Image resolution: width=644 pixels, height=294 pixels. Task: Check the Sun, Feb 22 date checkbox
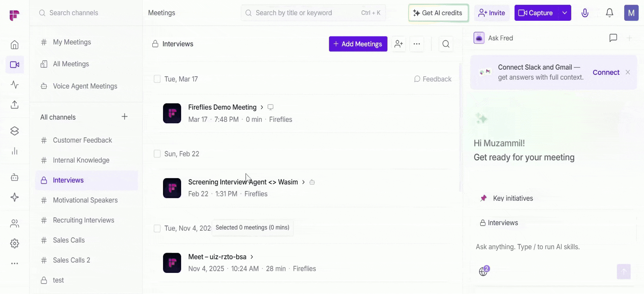pos(157,154)
